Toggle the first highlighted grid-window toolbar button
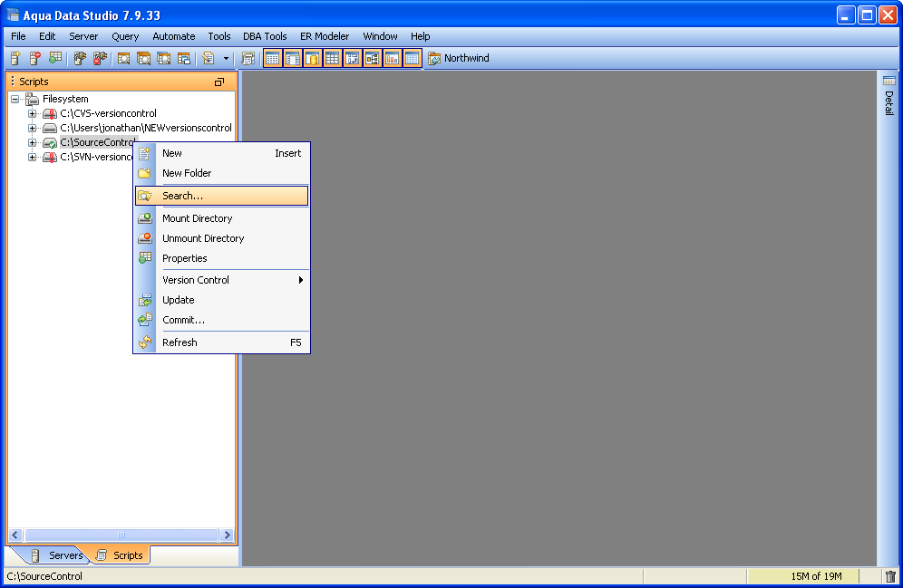The height and width of the screenshot is (588, 903). (273, 58)
